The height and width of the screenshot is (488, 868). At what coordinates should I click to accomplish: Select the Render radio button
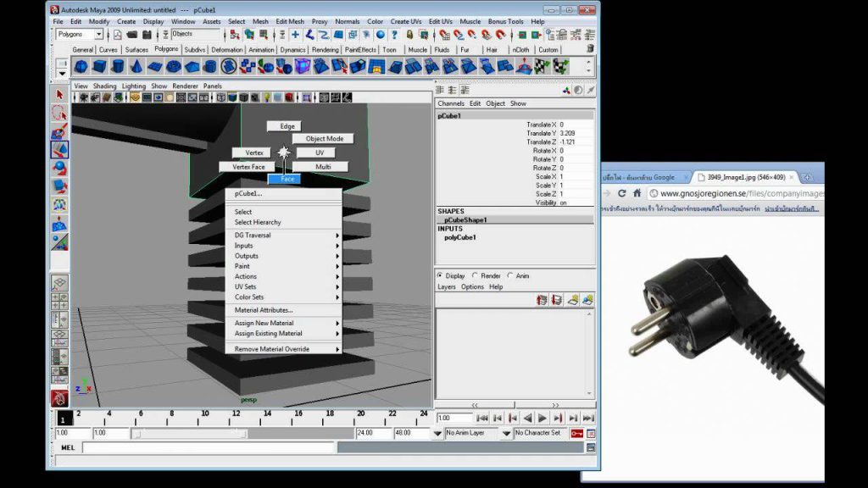[x=475, y=275]
